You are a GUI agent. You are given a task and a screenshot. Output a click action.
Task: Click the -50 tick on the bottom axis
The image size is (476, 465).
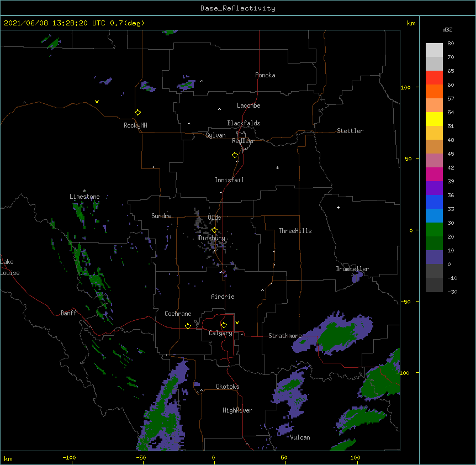(x=141, y=457)
